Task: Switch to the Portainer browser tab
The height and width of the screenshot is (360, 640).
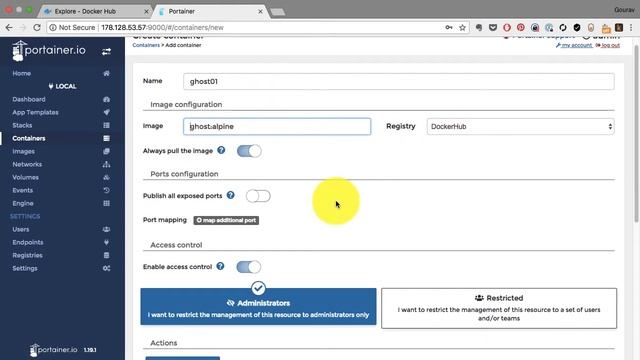Action: (210, 11)
